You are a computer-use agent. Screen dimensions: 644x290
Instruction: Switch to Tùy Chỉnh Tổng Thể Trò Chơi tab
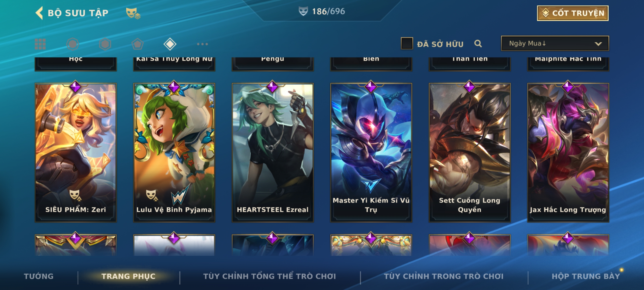pyautogui.click(x=269, y=276)
